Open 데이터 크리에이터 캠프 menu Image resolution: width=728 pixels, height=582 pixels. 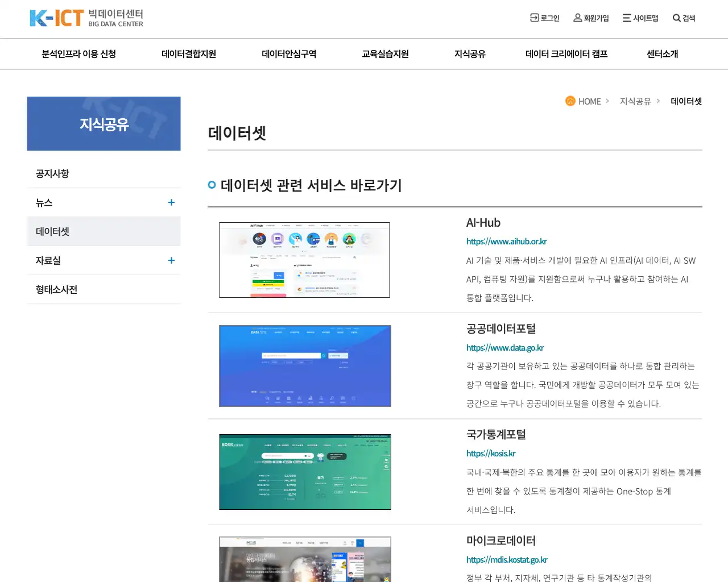[x=566, y=54]
